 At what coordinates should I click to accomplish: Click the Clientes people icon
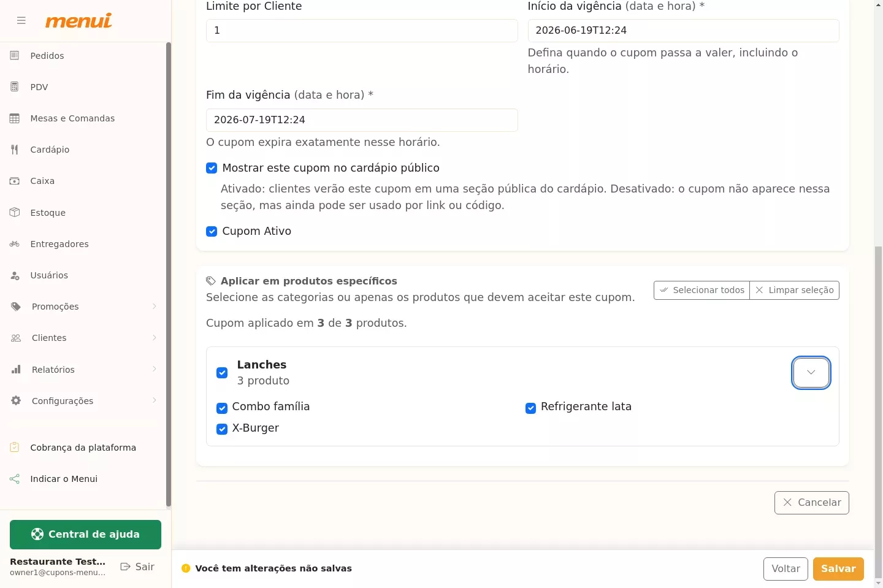point(16,338)
